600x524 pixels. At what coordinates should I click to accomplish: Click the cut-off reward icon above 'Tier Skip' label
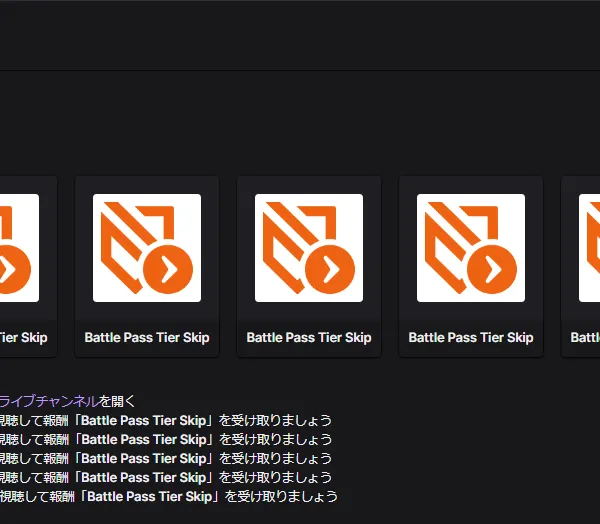(x=20, y=248)
